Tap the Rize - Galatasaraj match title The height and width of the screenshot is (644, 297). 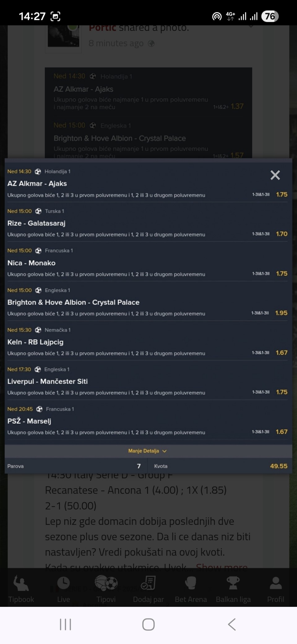tap(37, 223)
